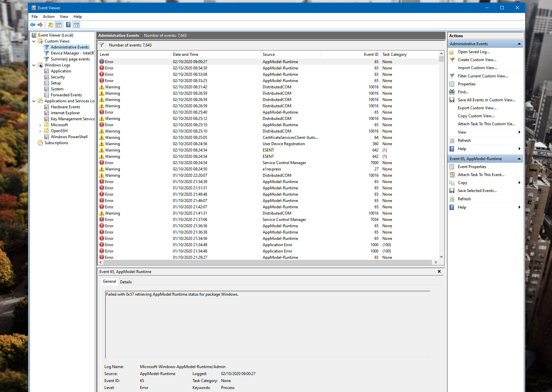
Task: Open the Action menu
Action: coord(49,17)
